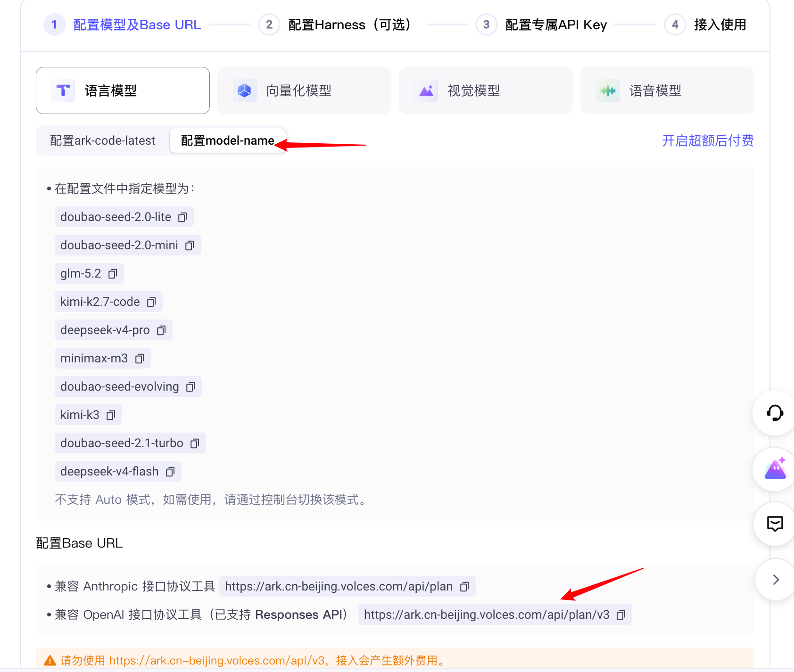
Task: Click the kimi-k2.7-code model name text
Action: [x=100, y=302]
